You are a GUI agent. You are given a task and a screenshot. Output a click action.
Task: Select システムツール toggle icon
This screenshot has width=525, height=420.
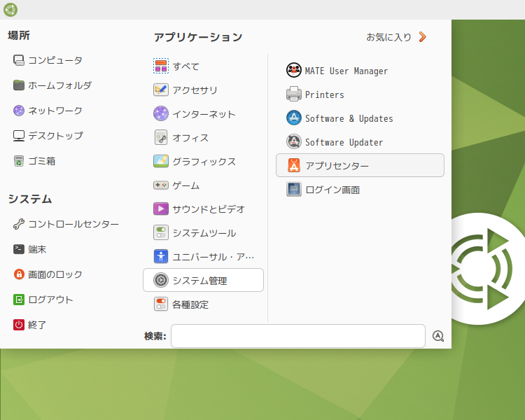161,233
